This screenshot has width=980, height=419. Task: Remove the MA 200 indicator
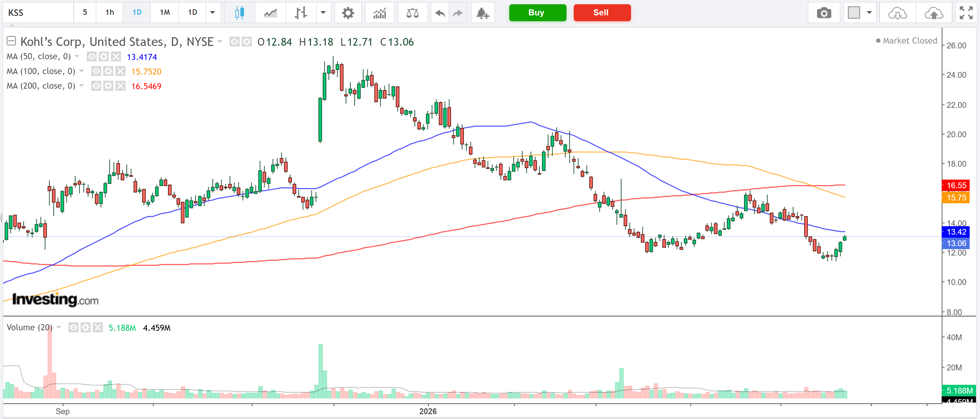[120, 85]
